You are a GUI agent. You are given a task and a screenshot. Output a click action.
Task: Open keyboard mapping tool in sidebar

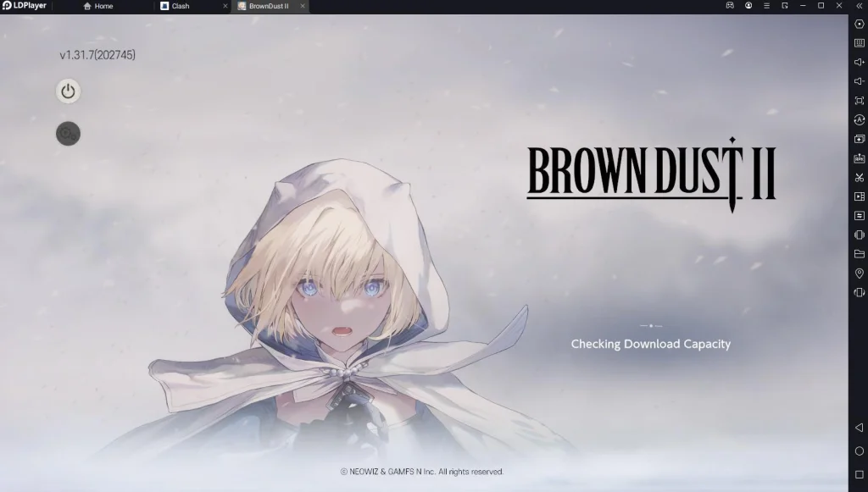click(860, 43)
